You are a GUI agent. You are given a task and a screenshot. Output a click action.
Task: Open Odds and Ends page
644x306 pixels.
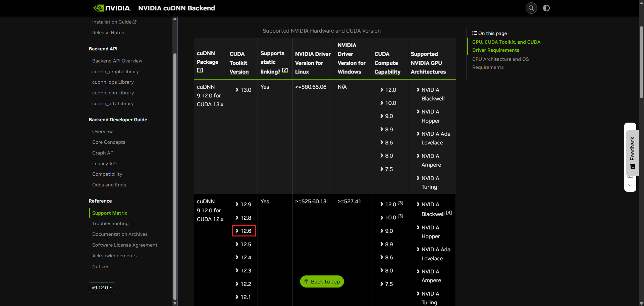pos(109,185)
